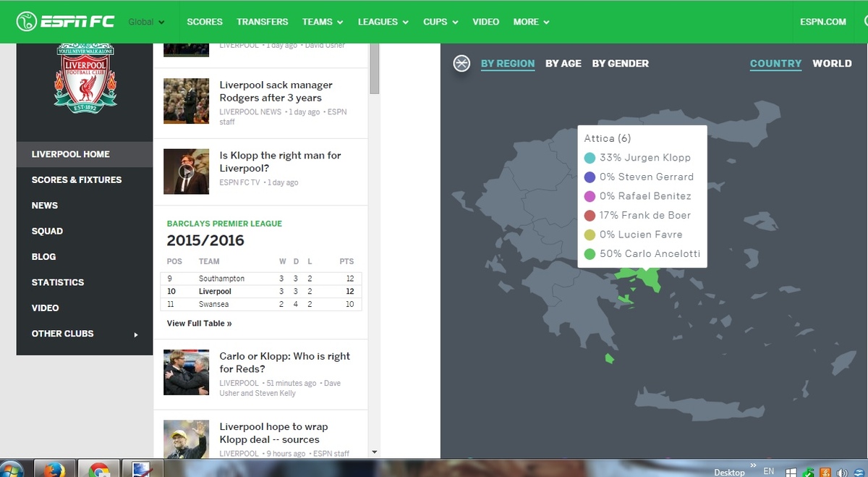
Task: Click the Lucien Favre yellow swatch
Action: (590, 235)
